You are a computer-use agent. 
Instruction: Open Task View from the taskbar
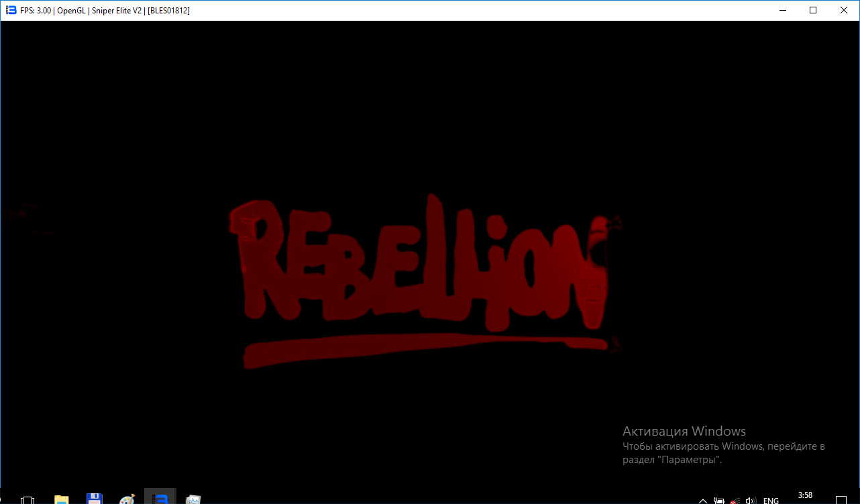[28, 499]
